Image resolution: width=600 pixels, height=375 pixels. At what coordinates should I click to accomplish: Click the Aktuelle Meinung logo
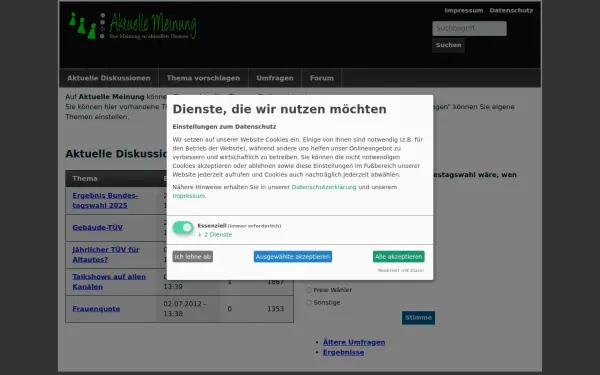pyautogui.click(x=132, y=26)
